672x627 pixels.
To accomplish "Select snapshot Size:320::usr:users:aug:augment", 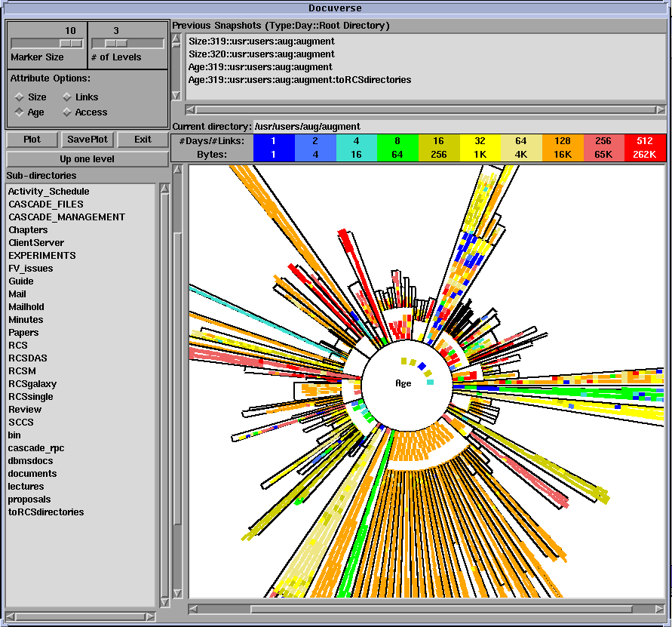I will click(x=262, y=54).
